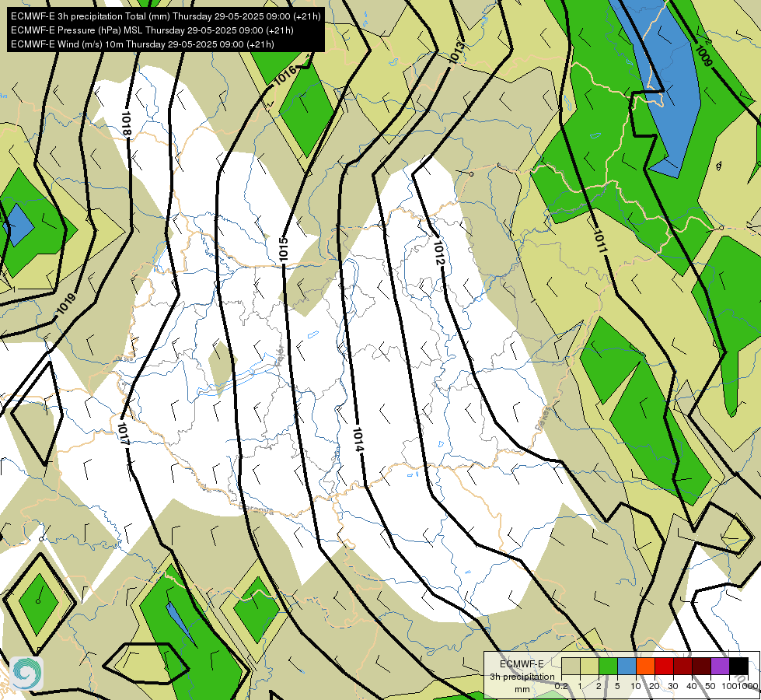Click the Fejér county label on map
The height and width of the screenshot is (700, 761).
click(280, 357)
